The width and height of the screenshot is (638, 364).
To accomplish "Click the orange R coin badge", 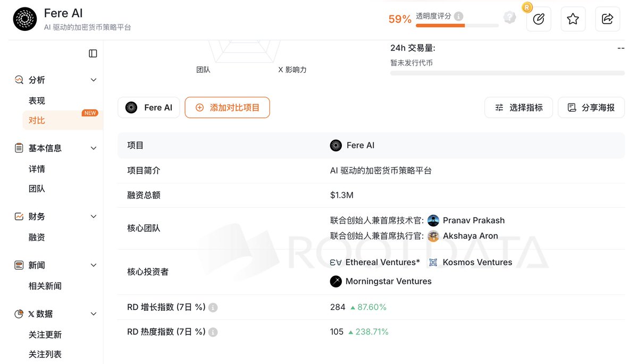I will [527, 7].
